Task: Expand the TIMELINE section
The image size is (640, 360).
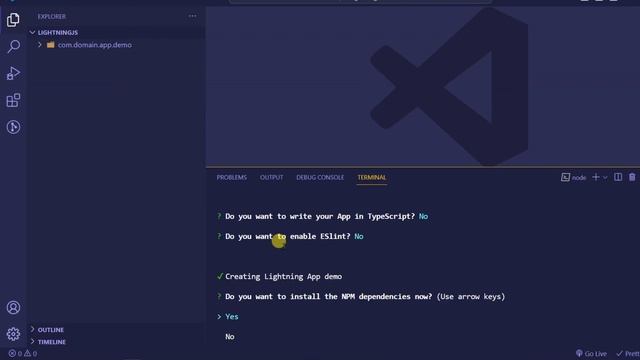Action: tap(32, 342)
